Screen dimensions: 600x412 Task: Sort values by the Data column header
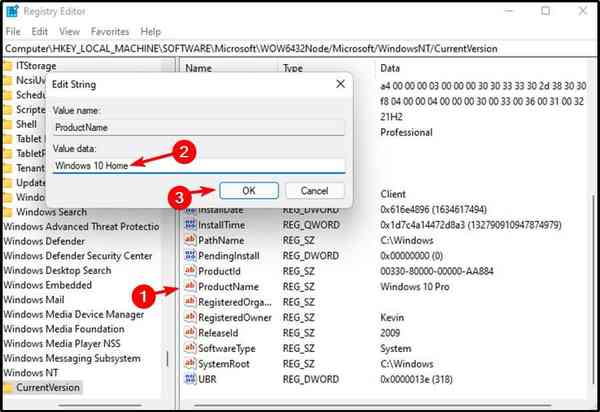coord(390,68)
